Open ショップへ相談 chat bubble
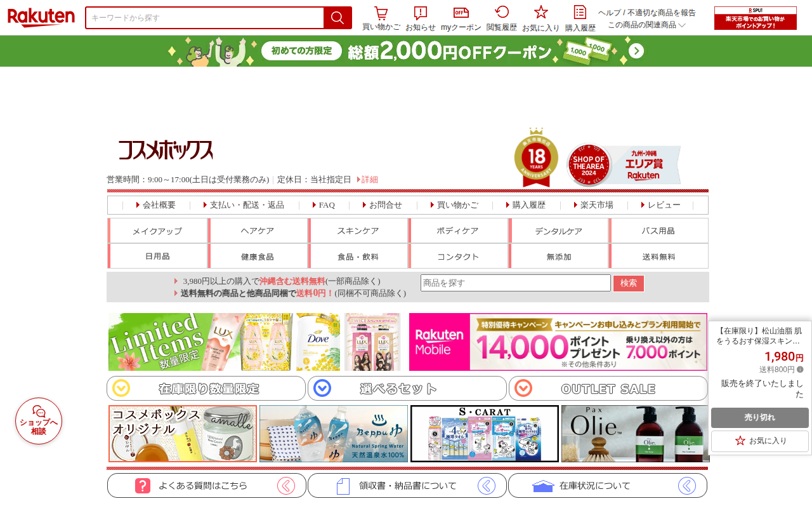This screenshot has width=812, height=508. (39, 421)
